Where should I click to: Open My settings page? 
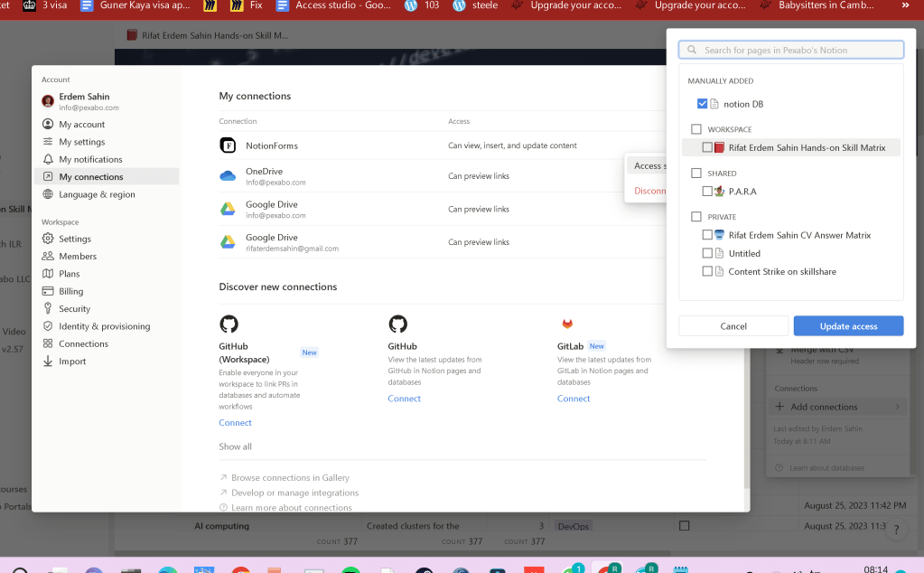point(107,142)
